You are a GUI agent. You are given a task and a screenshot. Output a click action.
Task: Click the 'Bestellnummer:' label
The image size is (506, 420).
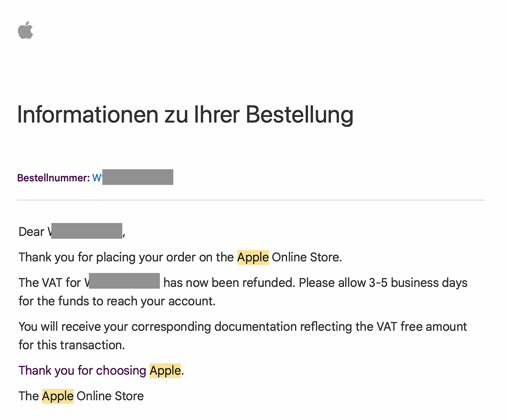tap(53, 178)
